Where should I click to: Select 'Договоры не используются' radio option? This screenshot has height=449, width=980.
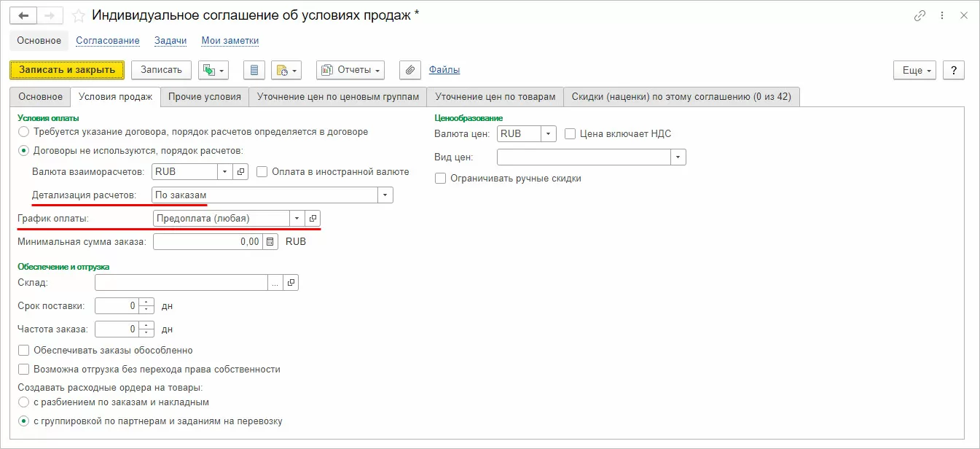[24, 151]
